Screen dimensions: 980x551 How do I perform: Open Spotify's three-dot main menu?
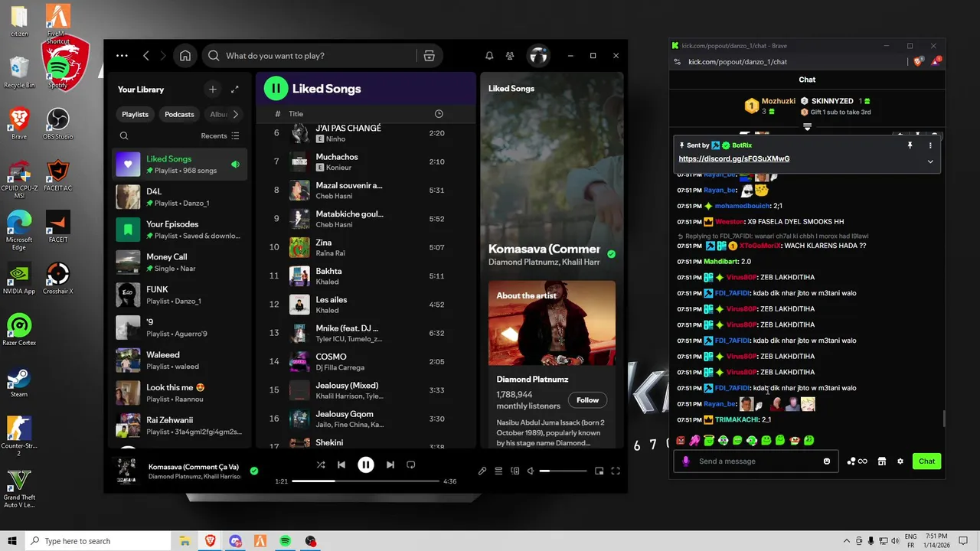point(122,56)
